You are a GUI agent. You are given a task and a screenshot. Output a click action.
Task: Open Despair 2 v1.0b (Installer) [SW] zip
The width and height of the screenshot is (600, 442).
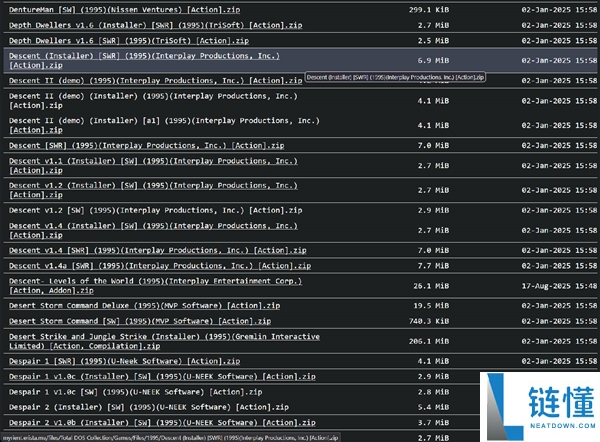click(x=162, y=422)
